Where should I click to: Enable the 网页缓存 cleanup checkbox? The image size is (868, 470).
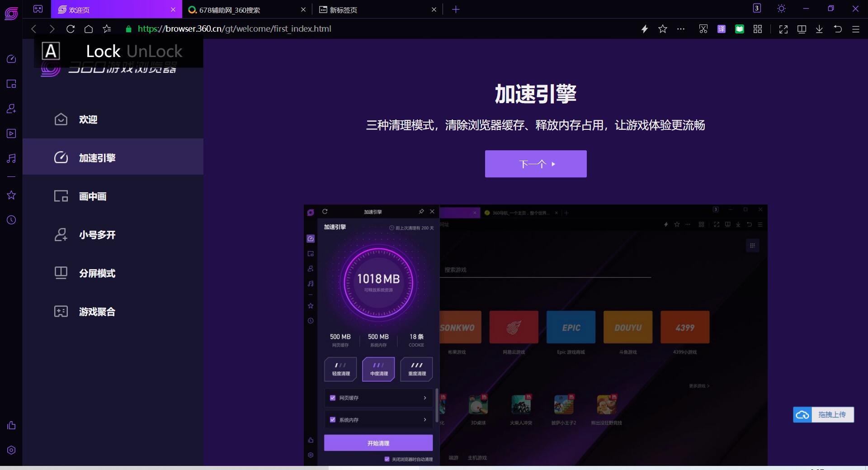click(332, 398)
